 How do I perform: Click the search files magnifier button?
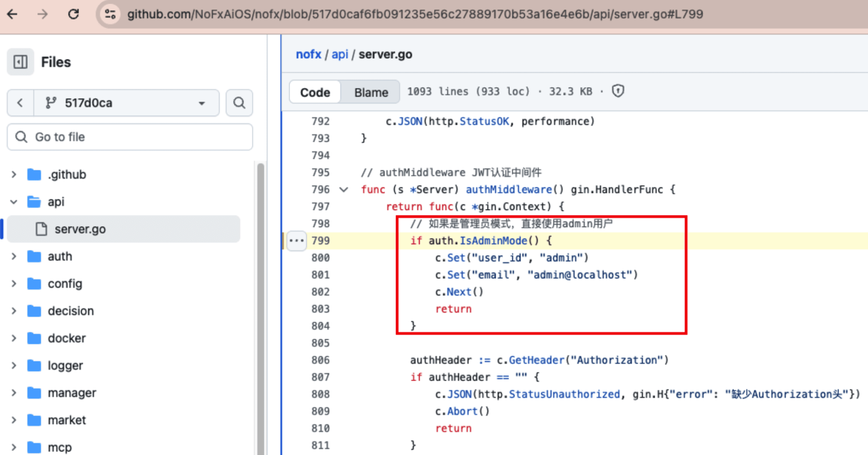[239, 103]
